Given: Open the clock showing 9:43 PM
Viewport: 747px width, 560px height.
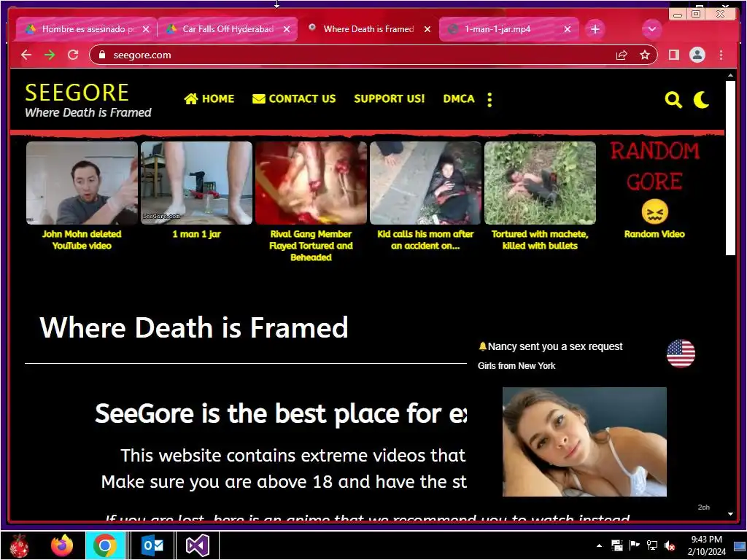Looking at the screenshot, I should [706, 545].
